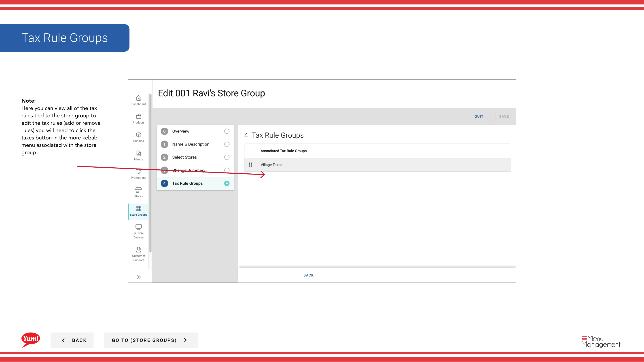Click the SAVE button
This screenshot has height=362, width=644.
click(504, 117)
